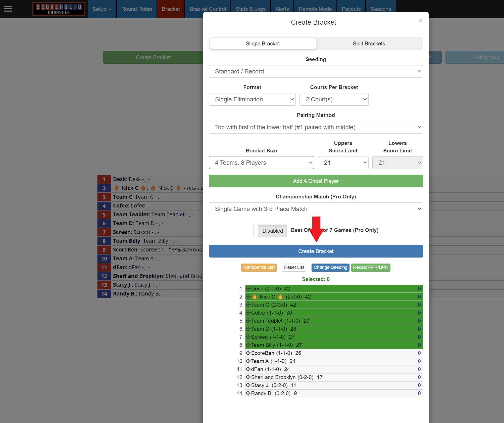
Task: Open the Round Robin tab
Action: [136, 9]
